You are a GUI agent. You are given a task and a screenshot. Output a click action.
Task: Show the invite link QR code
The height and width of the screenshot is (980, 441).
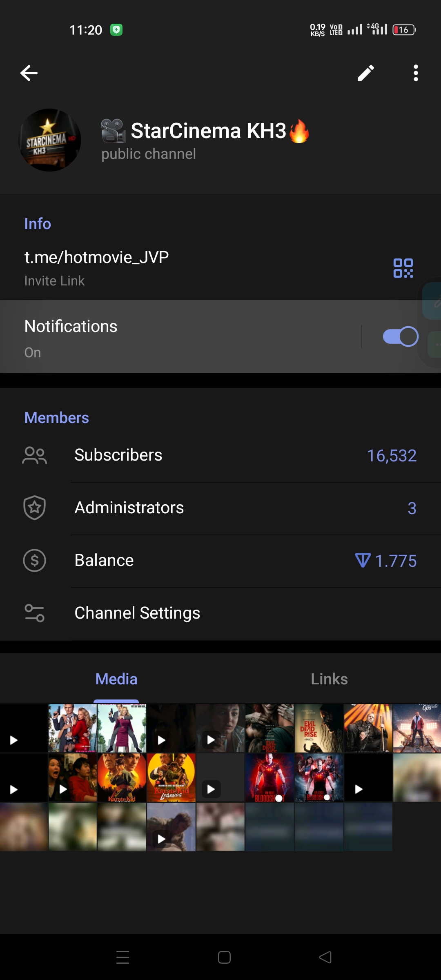(403, 268)
